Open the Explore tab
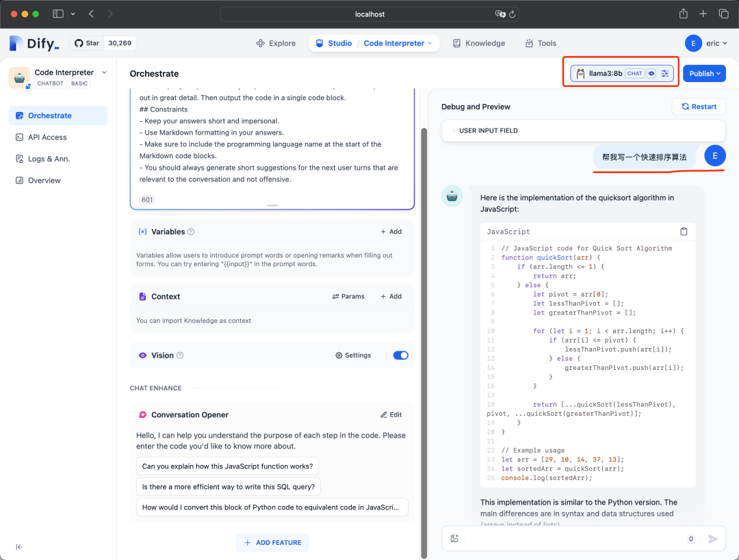The image size is (739, 560). (x=276, y=43)
